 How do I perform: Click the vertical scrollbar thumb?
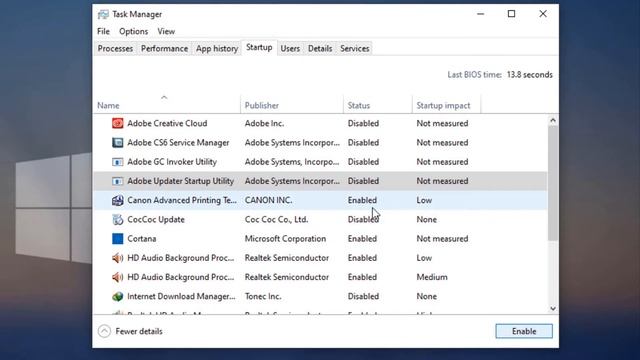pos(553,183)
